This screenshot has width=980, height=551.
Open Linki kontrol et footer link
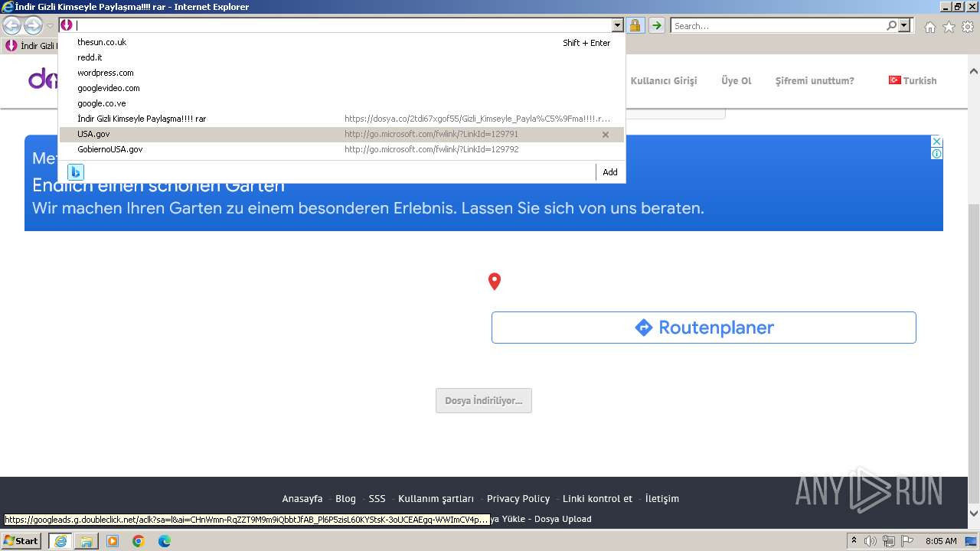point(598,498)
